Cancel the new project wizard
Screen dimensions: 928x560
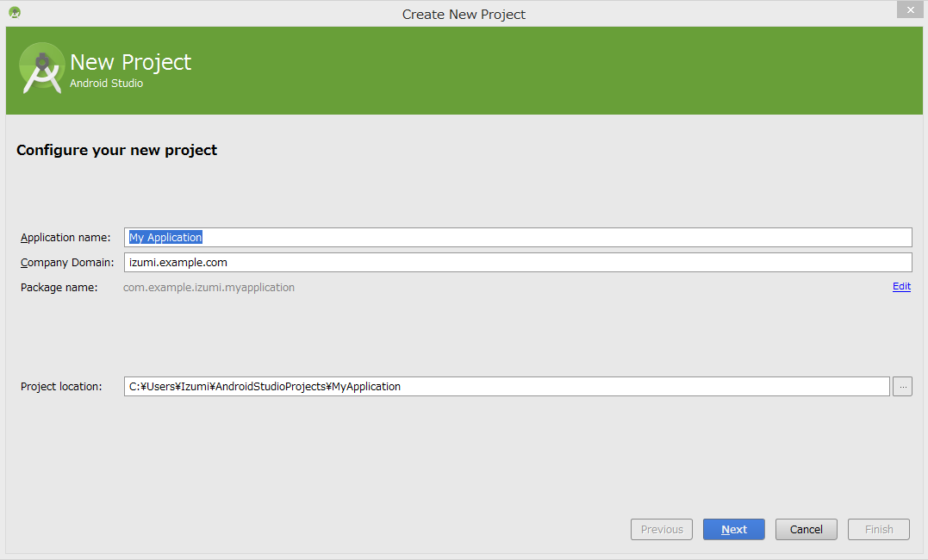coord(807,529)
